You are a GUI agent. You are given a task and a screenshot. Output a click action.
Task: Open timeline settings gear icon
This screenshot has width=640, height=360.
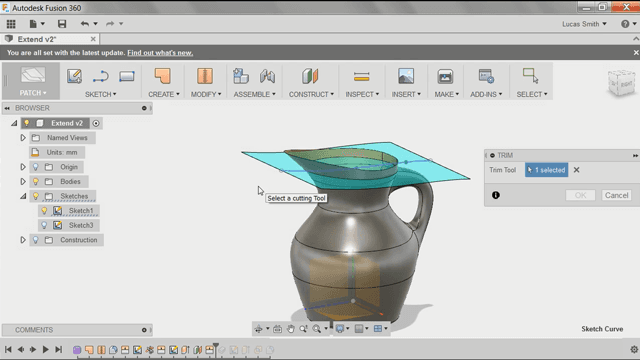(x=634, y=349)
